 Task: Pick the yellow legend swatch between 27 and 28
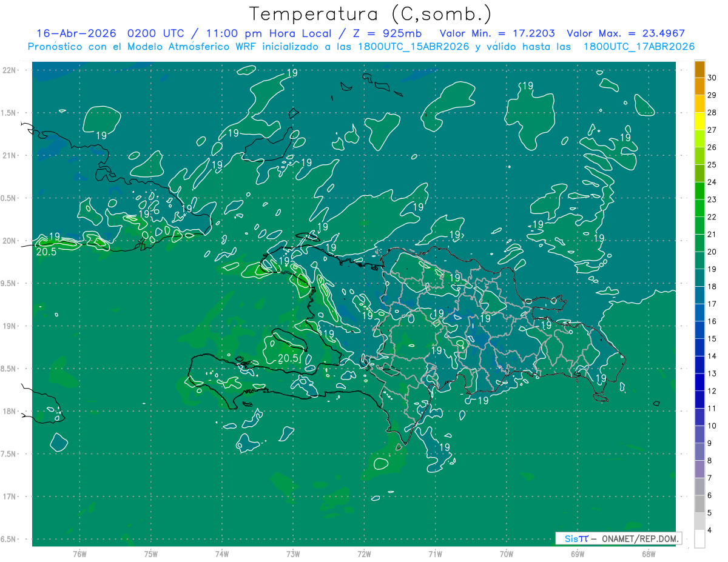699,121
